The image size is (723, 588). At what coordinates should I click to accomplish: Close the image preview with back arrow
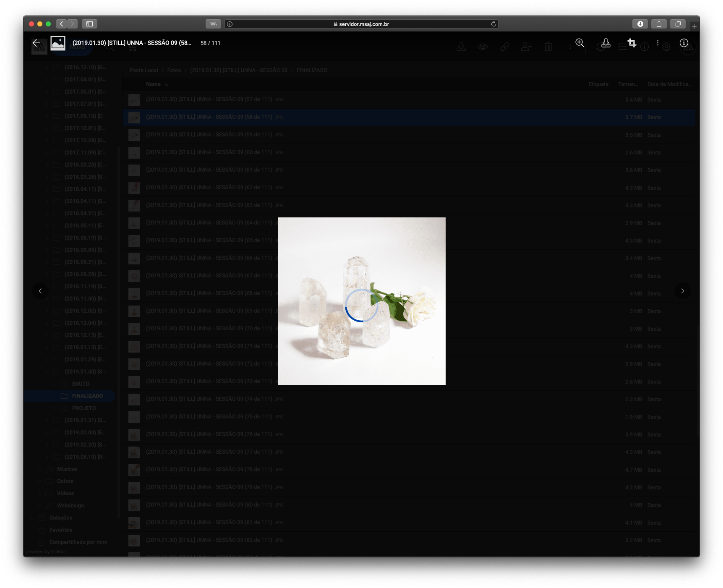click(37, 43)
